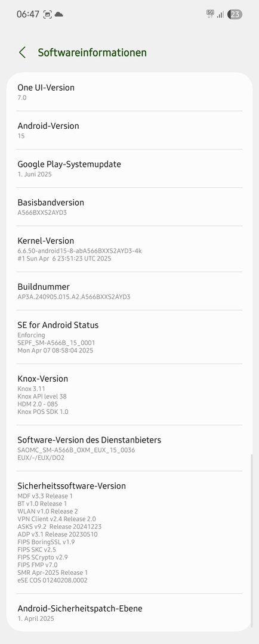Image resolution: width=259 pixels, height=644 pixels.
Task: Tap the 06:47 clock in status bar
Action: [28, 14]
